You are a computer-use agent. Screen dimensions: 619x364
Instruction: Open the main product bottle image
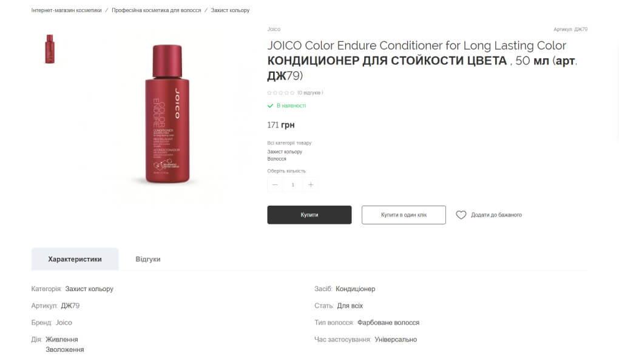167,114
